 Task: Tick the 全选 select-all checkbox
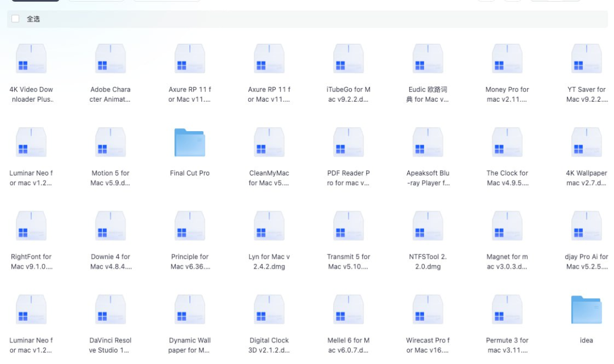point(15,19)
